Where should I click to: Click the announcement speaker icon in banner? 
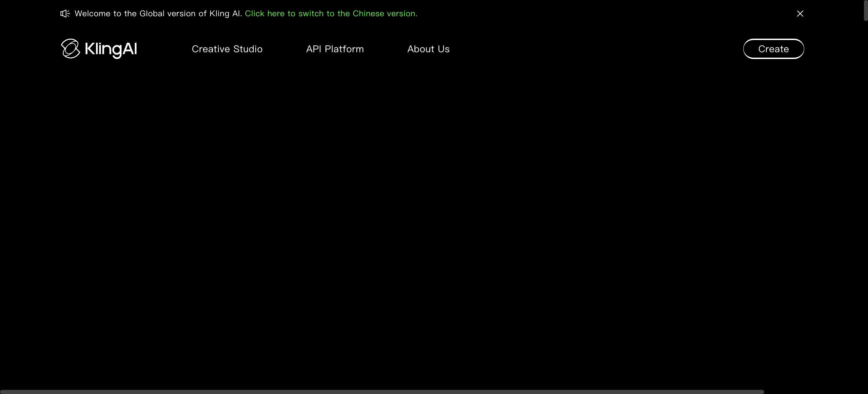(x=65, y=14)
